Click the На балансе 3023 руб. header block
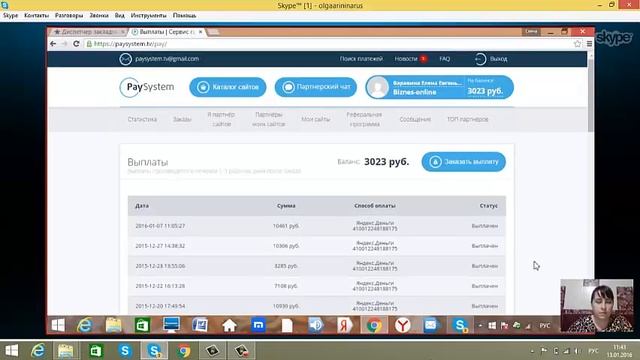The height and width of the screenshot is (360, 640). click(x=487, y=87)
